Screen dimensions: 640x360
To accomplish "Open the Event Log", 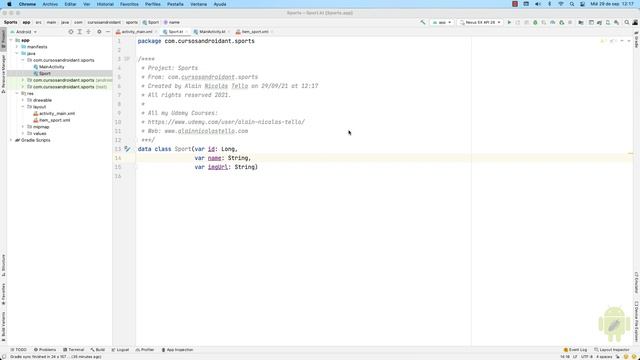I will (575, 350).
